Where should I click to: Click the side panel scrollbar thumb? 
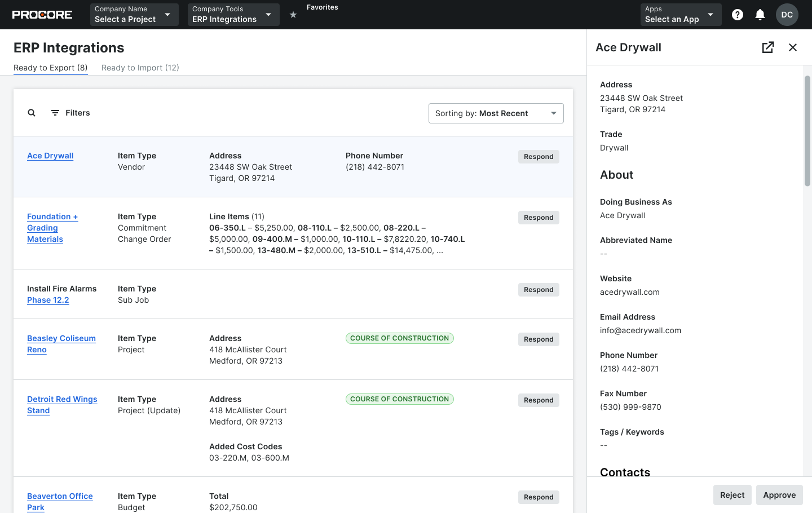point(807,131)
